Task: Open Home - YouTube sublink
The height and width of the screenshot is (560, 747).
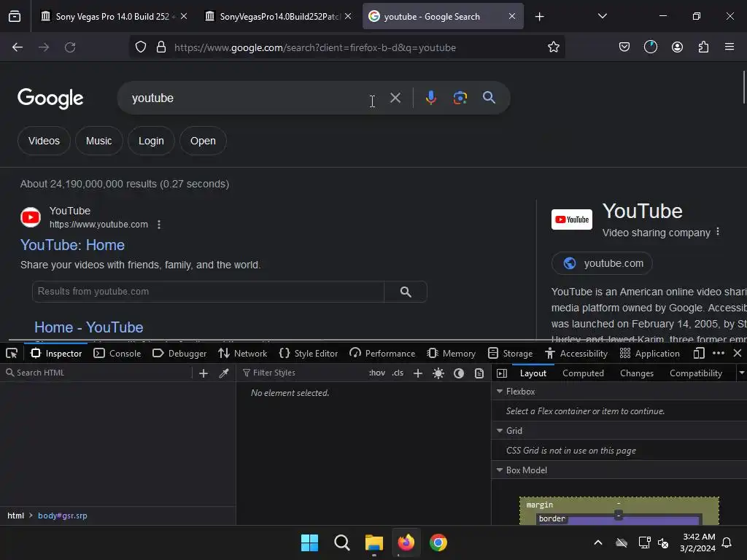Action: tap(88, 327)
